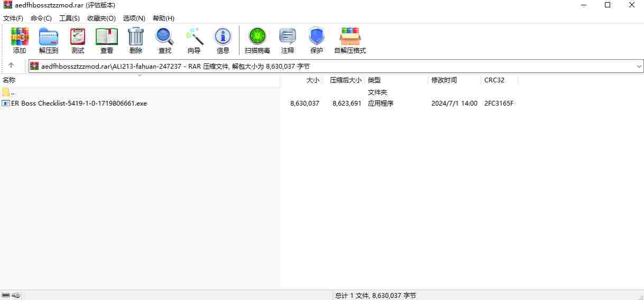
Task: Click the 文件夹 type label row
Action: (x=378, y=92)
